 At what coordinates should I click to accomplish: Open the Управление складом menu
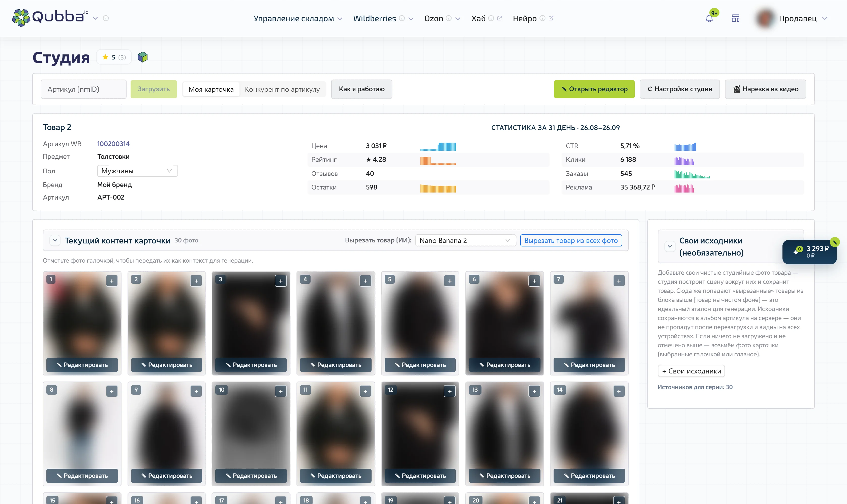click(298, 18)
